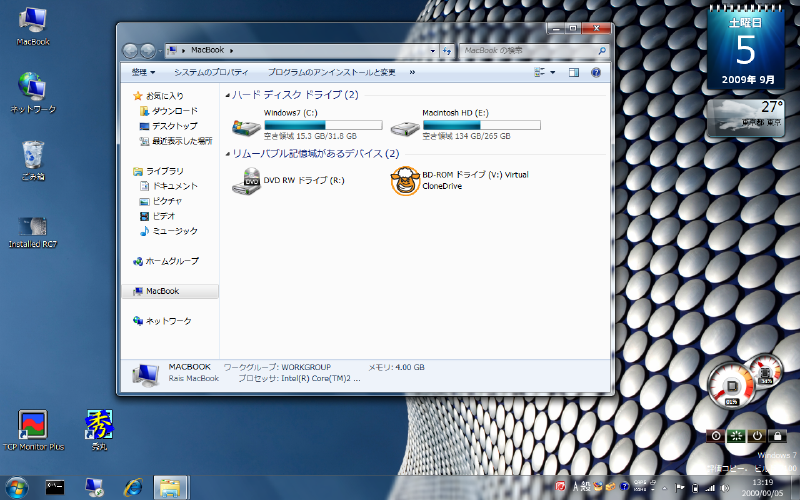Click the calendar gadget showing 5
Viewport: 800px width, 500px height.
(x=745, y=48)
